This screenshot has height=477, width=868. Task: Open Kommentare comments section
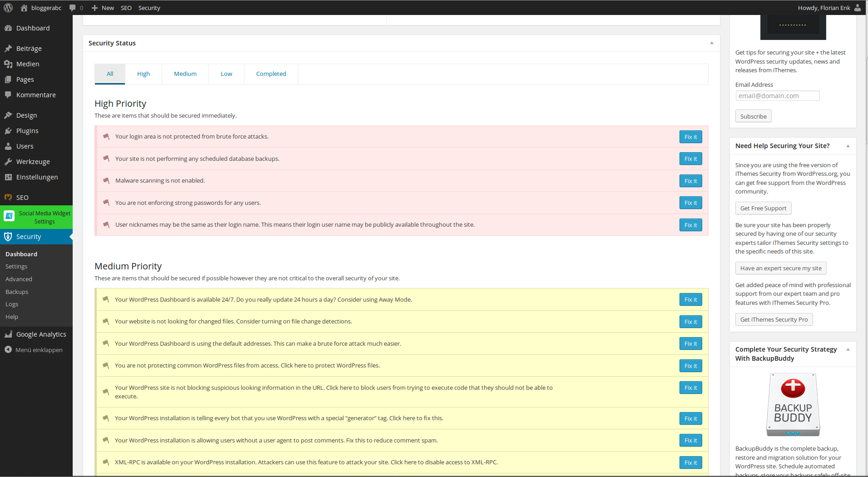pos(36,95)
